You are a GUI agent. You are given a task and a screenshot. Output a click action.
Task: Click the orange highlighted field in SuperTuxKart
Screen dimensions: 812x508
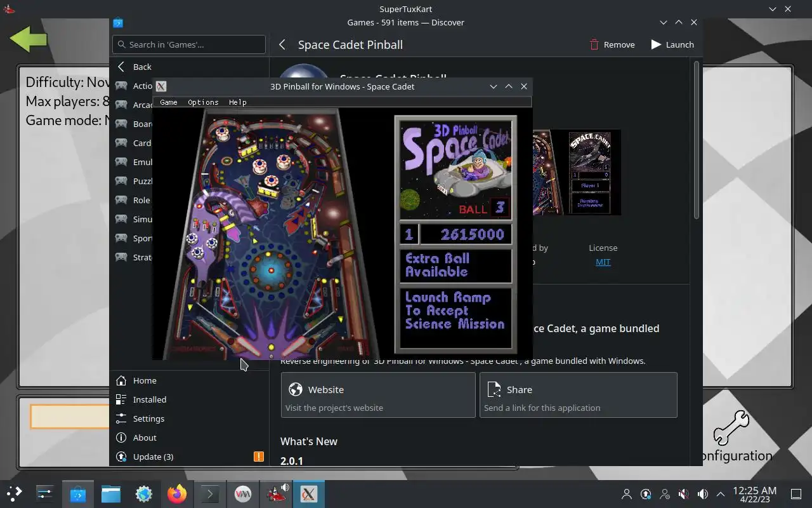click(x=70, y=417)
